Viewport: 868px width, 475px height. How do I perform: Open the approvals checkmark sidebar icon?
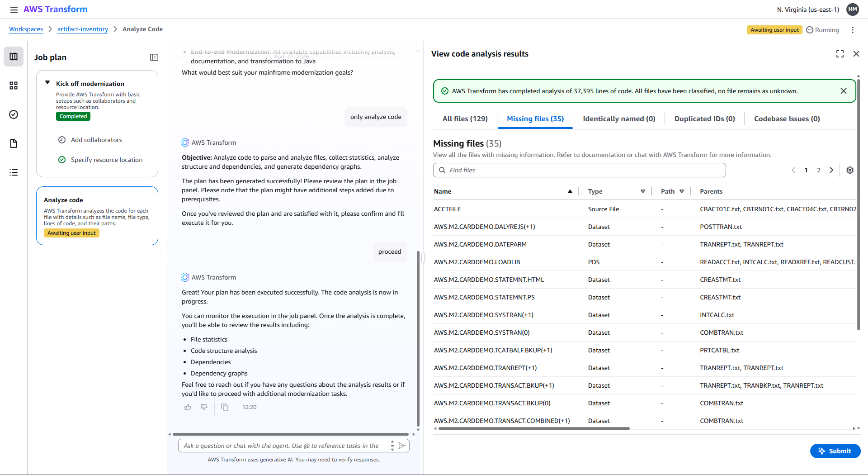pos(14,114)
